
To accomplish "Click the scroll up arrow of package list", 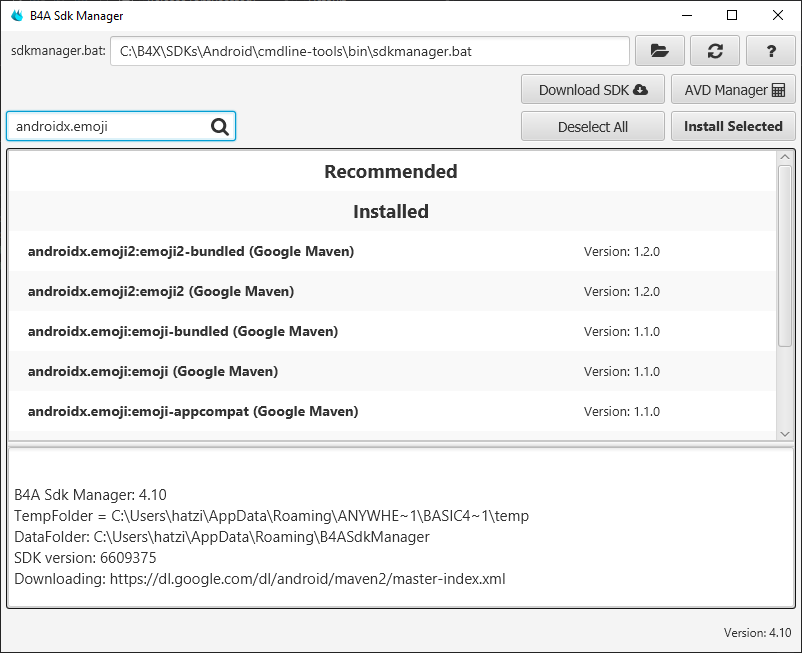I will pyautogui.click(x=785, y=157).
